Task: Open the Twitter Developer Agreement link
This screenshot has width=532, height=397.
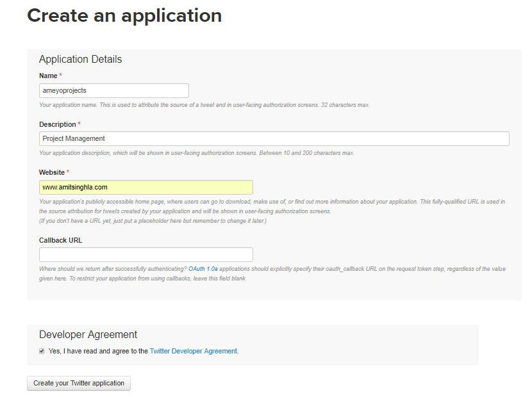Action: (194, 350)
